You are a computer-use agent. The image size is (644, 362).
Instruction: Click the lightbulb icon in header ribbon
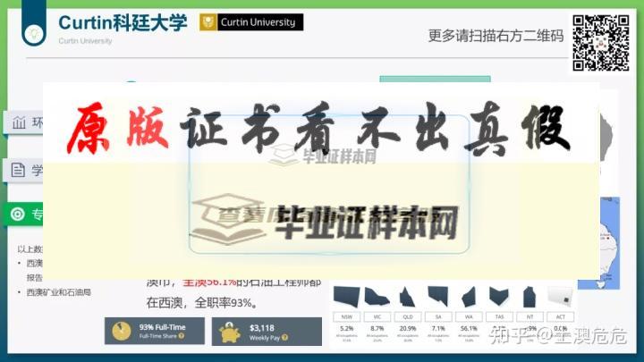[34, 33]
